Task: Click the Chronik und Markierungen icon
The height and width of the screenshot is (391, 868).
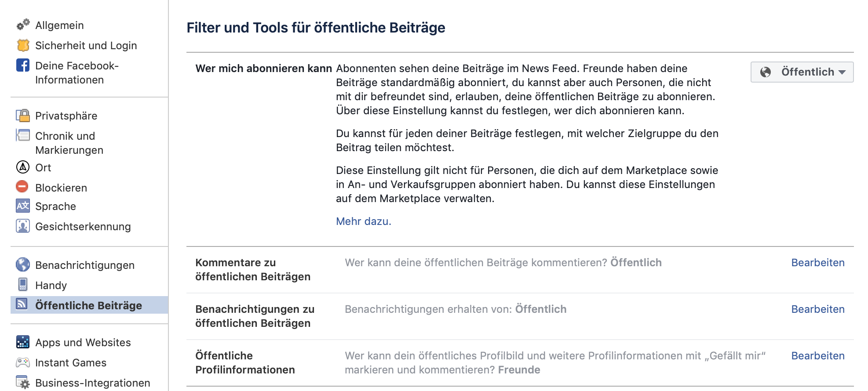Action: click(x=23, y=135)
